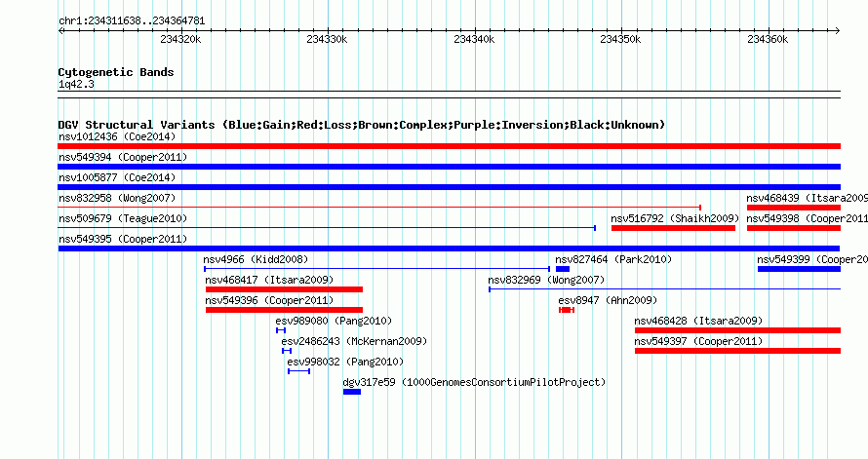This screenshot has width=868, height=459.
Task: Select the nsv1005877 (Coe2014) blue bar
Action: point(449,187)
